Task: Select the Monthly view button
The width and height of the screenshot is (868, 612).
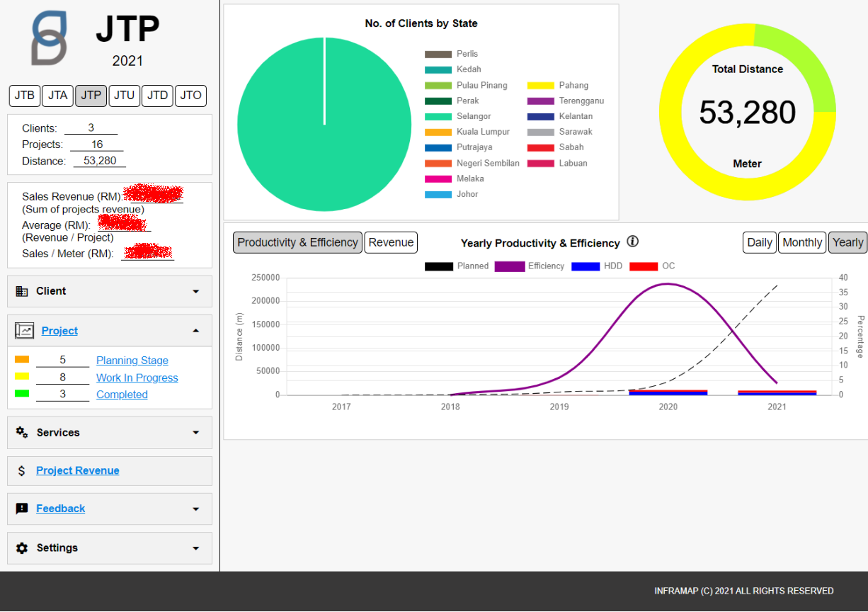Action: click(x=802, y=242)
